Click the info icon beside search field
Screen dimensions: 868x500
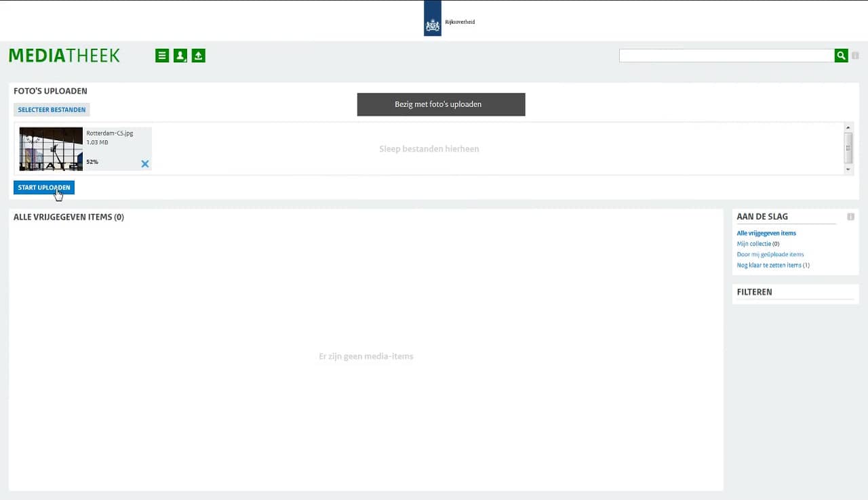click(x=855, y=56)
